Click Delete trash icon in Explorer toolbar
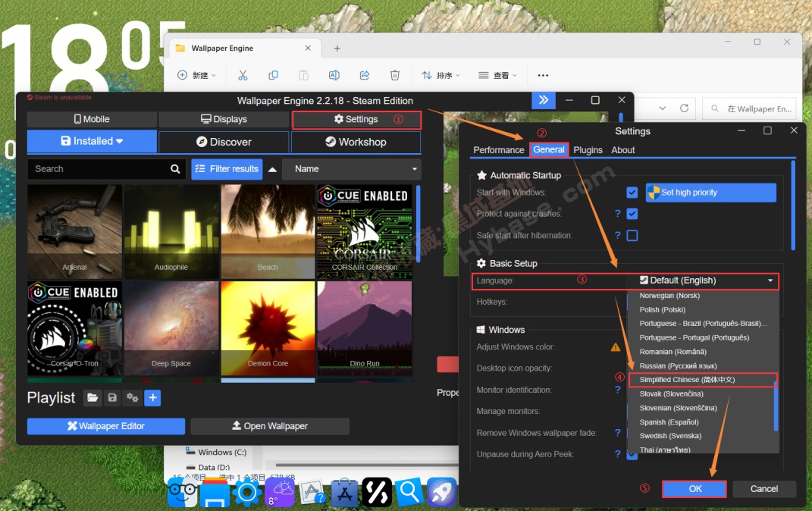The height and width of the screenshot is (511, 812). (394, 75)
